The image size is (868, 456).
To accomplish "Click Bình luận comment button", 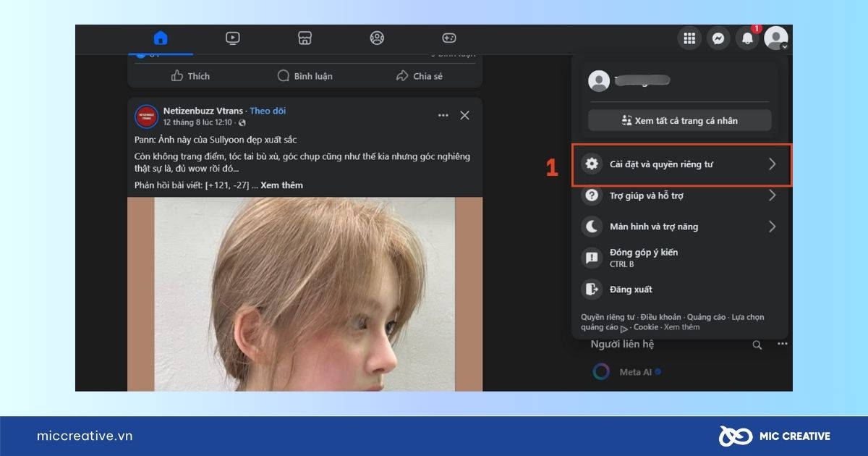I will [x=305, y=76].
